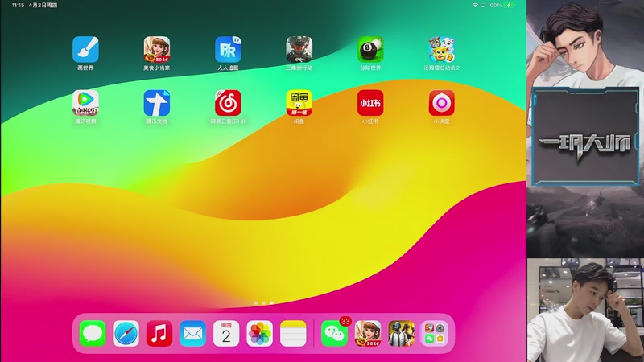This screenshot has width=644, height=362.
Task: Open Safari browser in the dock
Action: pyautogui.click(x=126, y=333)
